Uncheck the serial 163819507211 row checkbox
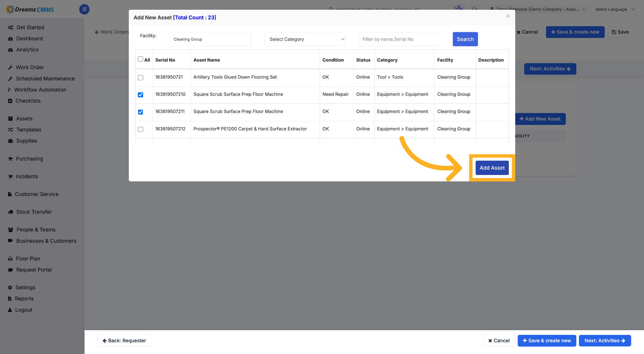Screen dimensions: 644x354 pyautogui.click(x=141, y=112)
